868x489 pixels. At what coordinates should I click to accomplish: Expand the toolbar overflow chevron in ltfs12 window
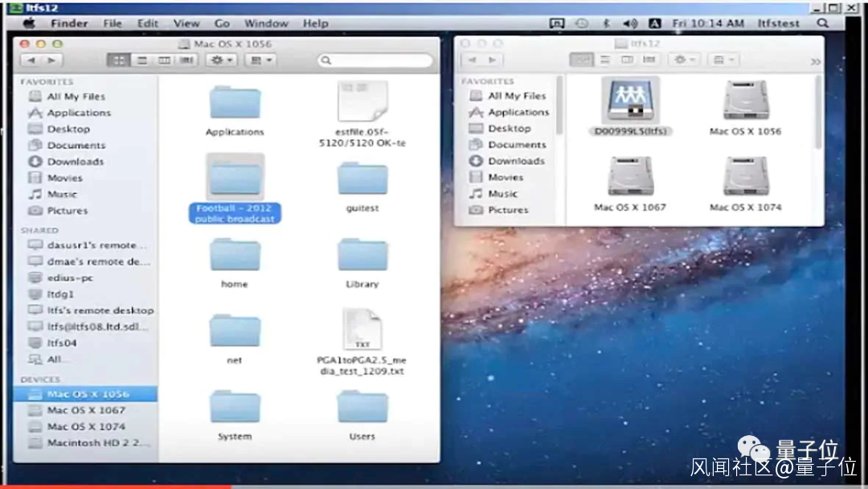pos(815,61)
